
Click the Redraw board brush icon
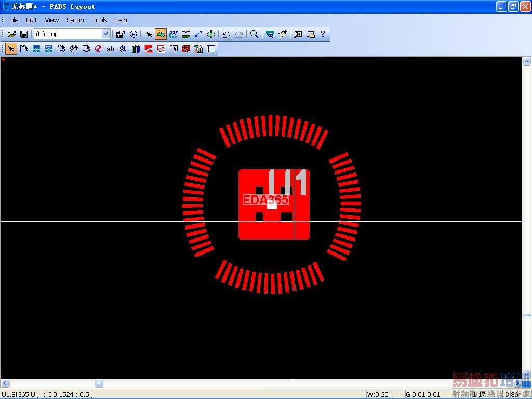[x=283, y=34]
